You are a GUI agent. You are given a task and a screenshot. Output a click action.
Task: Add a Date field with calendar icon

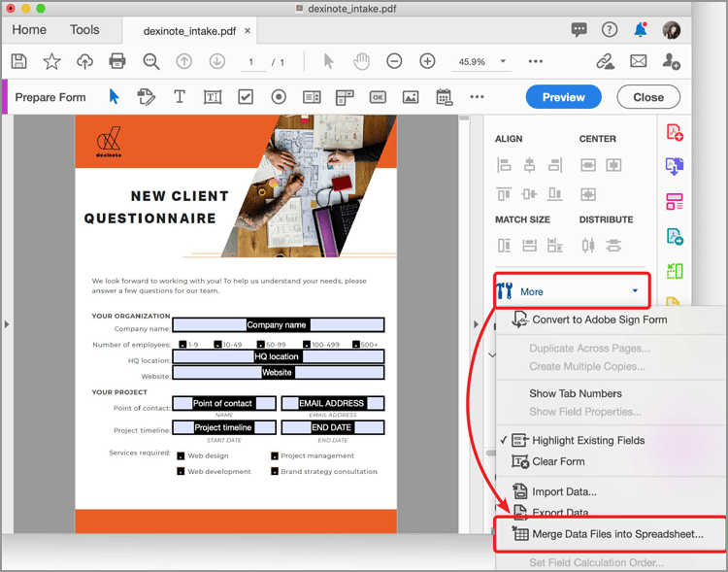[444, 97]
